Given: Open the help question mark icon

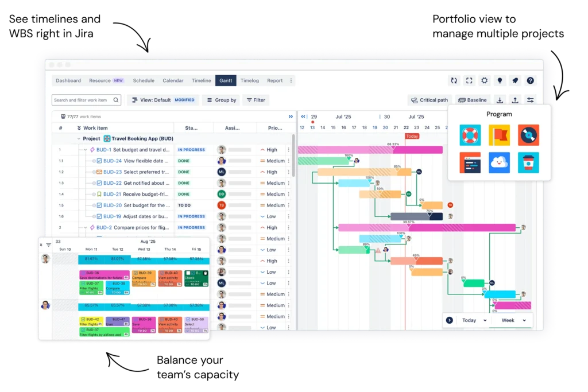Looking at the screenshot, I should pos(530,80).
